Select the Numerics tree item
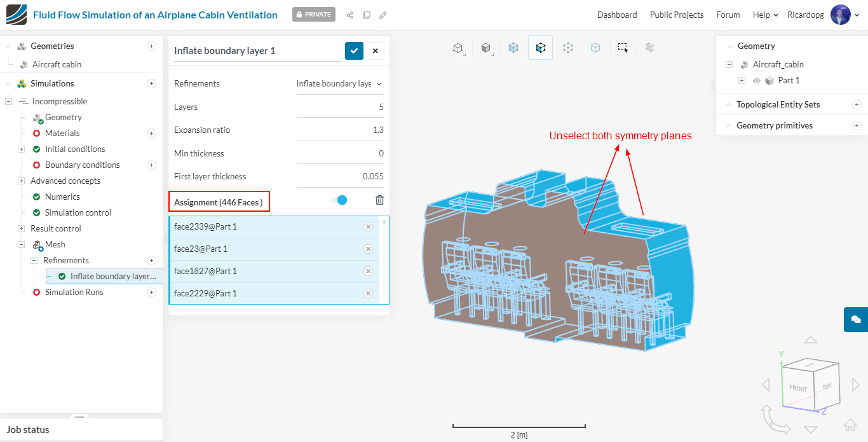Viewport: 868px width, 442px height. 62,197
